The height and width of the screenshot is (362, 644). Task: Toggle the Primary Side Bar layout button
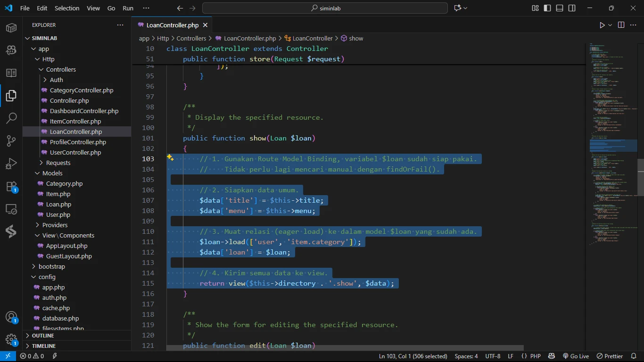point(547,8)
